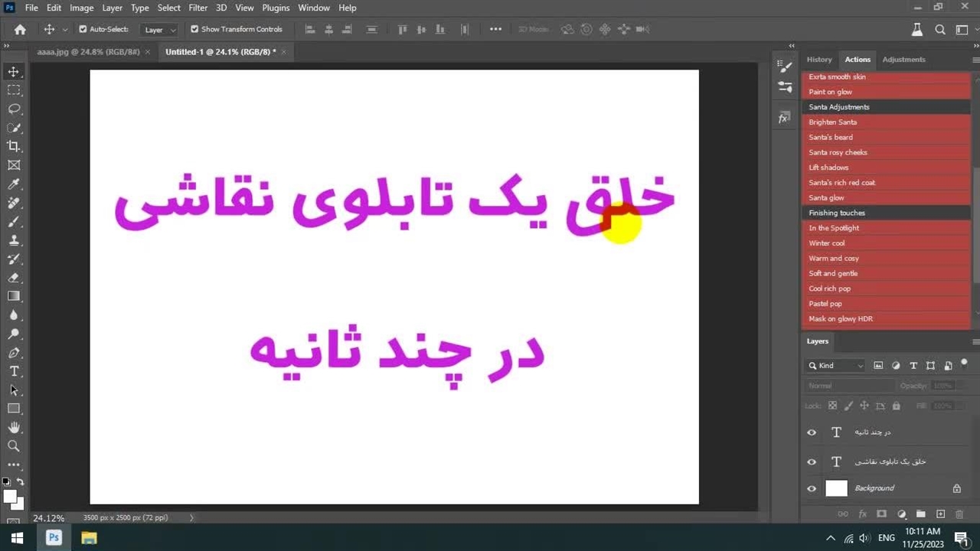Image resolution: width=980 pixels, height=551 pixels.
Task: Open the Filter menu
Action: click(198, 8)
